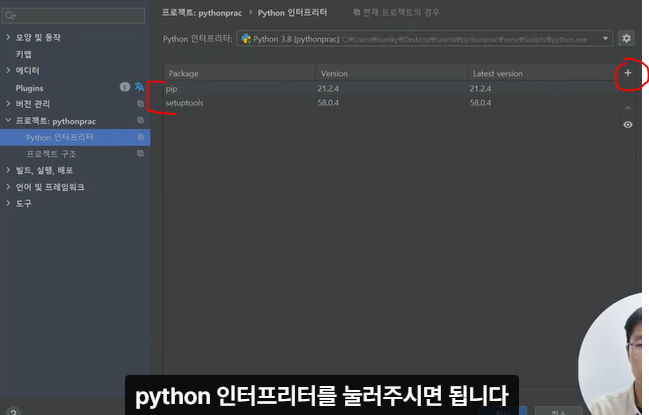
Task: Select the Plugins settings item
Action: (x=29, y=88)
